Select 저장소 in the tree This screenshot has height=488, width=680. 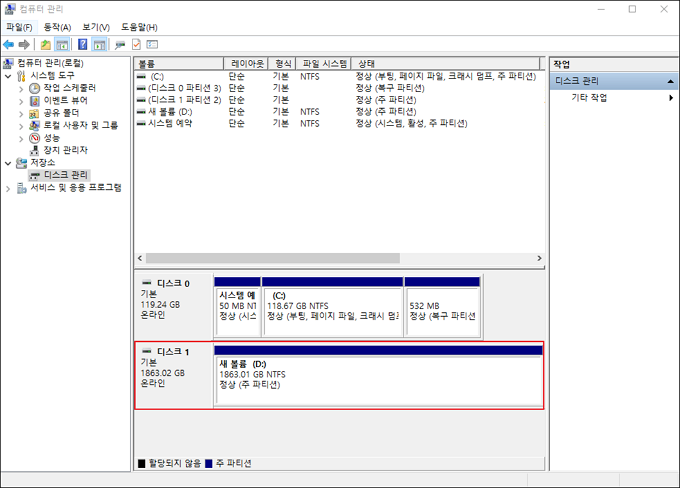(42, 163)
